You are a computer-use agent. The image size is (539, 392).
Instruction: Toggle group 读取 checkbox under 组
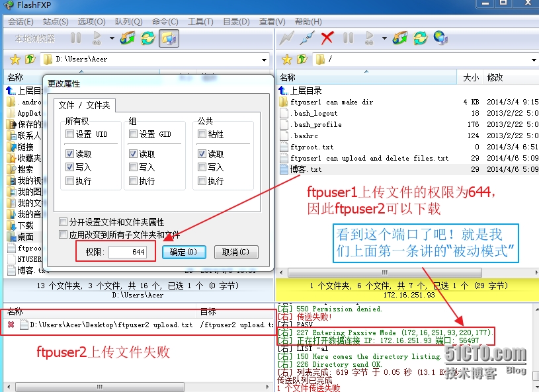(x=134, y=153)
